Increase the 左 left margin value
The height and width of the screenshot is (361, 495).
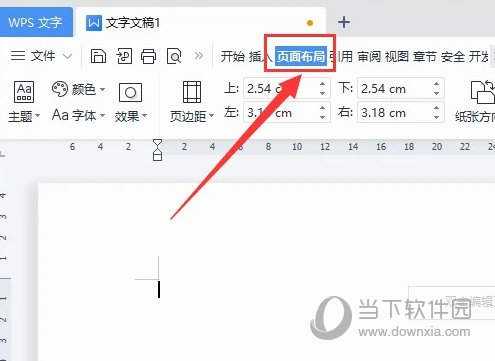coord(322,108)
